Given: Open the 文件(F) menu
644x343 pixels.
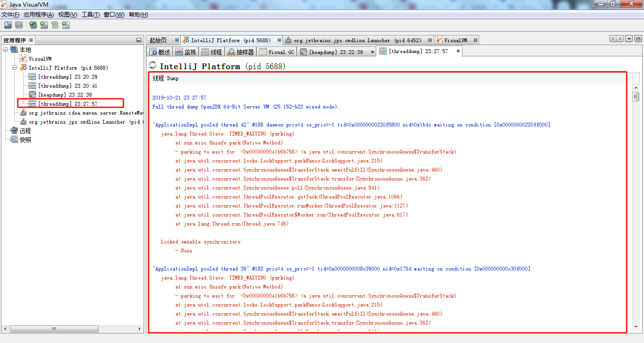Looking at the screenshot, I should pos(10,15).
